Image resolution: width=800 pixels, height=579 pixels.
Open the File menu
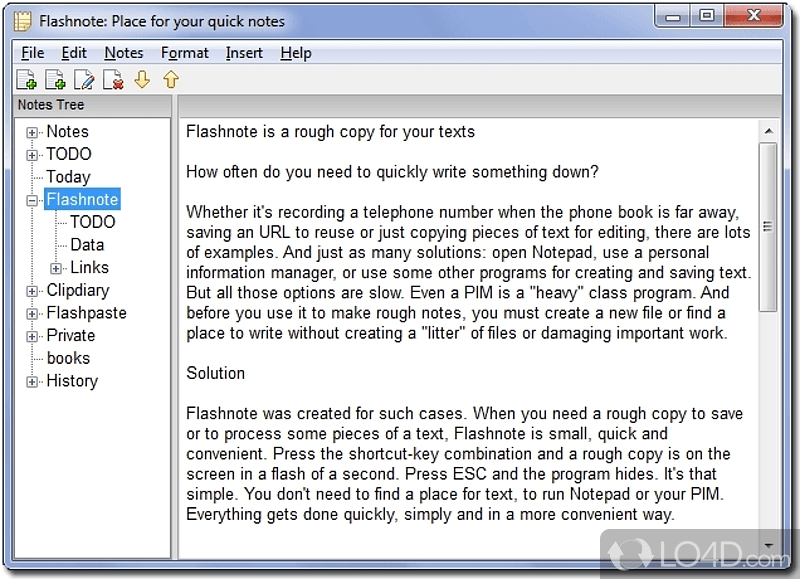coord(33,53)
